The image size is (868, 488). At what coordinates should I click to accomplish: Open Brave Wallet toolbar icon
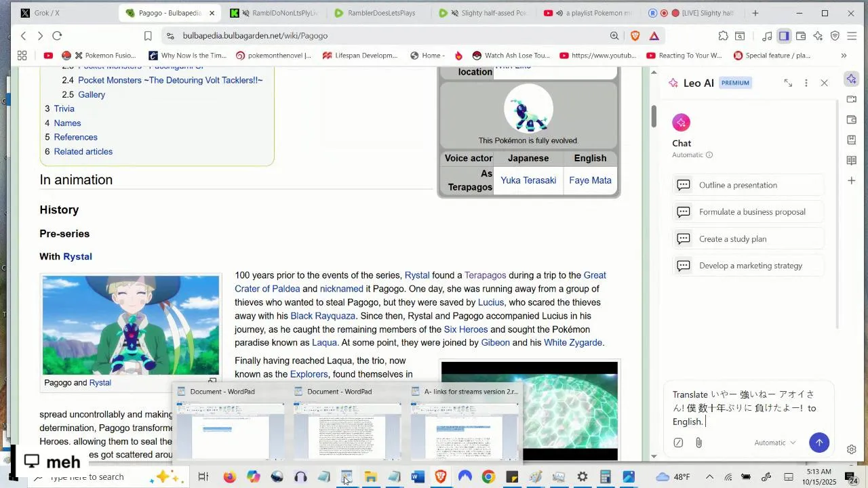click(x=801, y=36)
